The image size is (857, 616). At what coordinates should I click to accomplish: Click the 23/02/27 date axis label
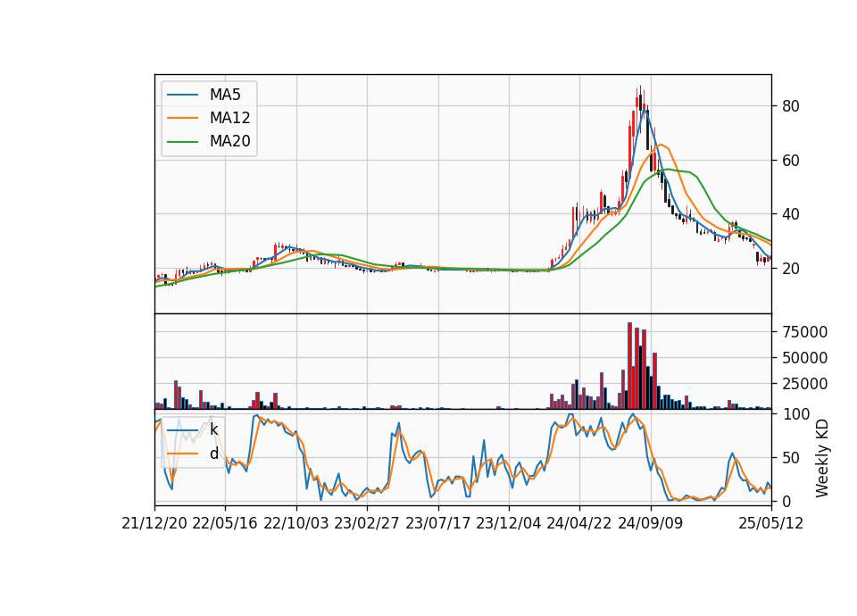coord(367,523)
